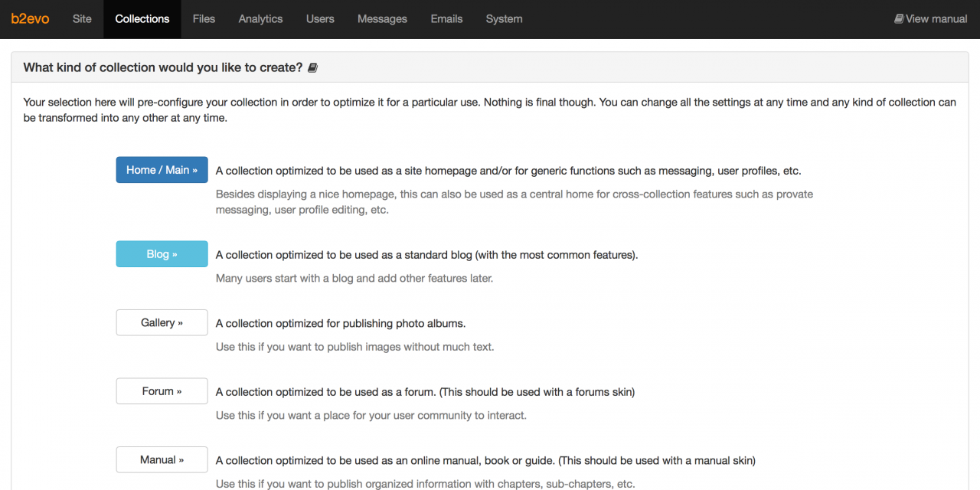Open the Analytics section
This screenshot has width=980, height=490.
pos(260,19)
